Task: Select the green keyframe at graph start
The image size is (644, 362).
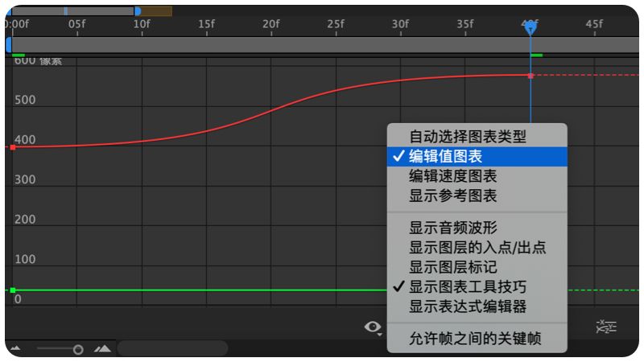Action: point(13,290)
